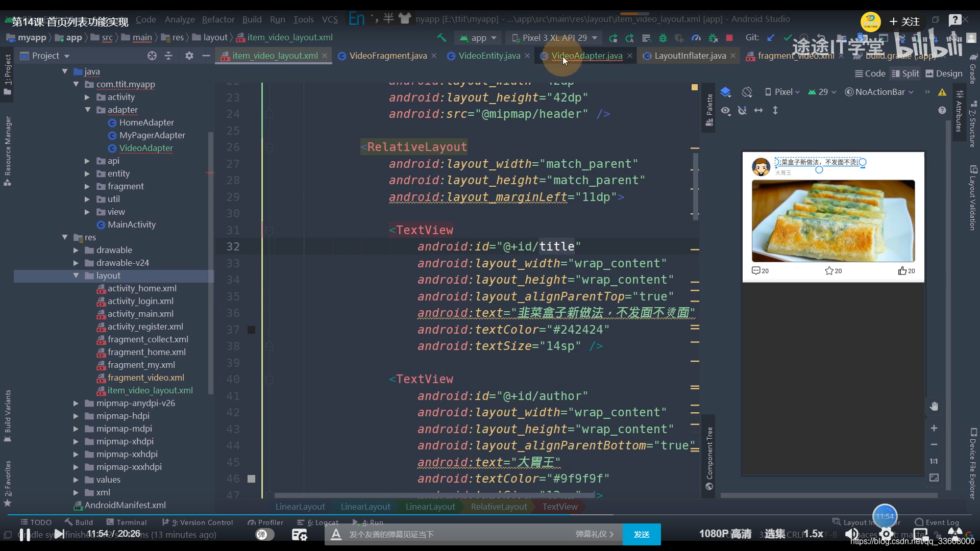This screenshot has height=551, width=980.
Task: Click the food image in layout preview
Action: 833,221
